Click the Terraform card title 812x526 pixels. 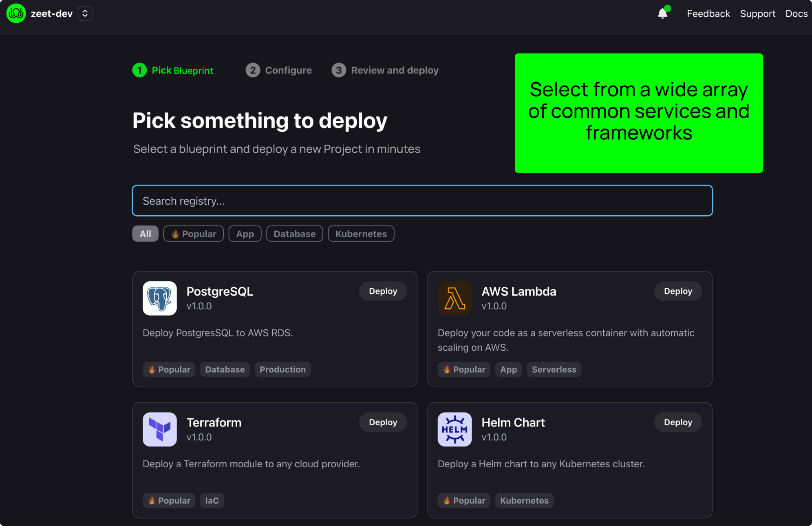pos(214,422)
